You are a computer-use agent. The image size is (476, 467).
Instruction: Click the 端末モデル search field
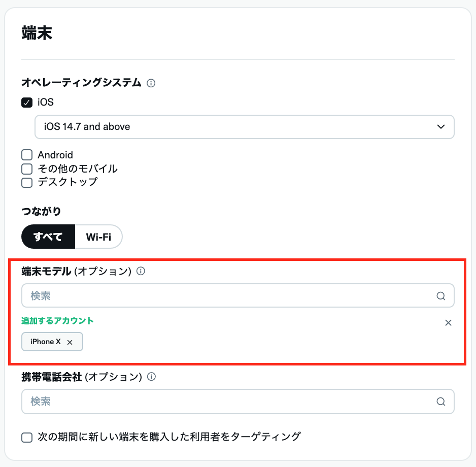228,296
